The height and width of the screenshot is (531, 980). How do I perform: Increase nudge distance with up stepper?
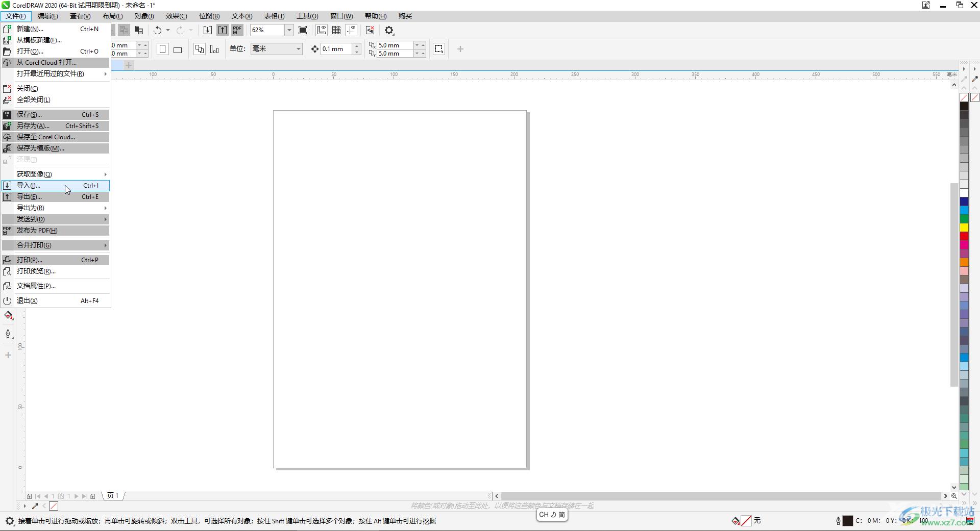pyautogui.click(x=357, y=46)
